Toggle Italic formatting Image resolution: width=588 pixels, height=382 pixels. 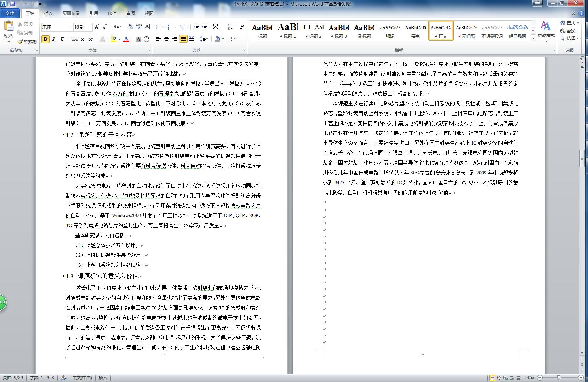pyautogui.click(x=54, y=39)
